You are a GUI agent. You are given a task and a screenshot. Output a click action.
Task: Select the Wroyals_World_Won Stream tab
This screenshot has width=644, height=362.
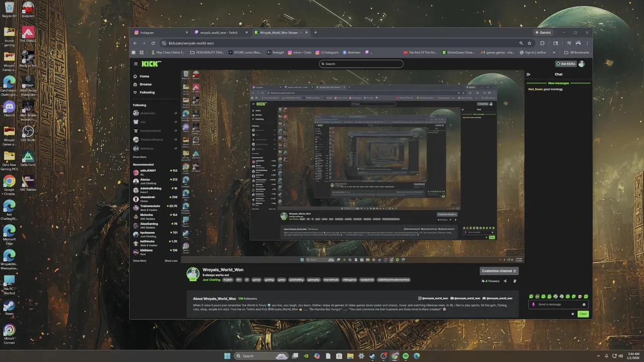coord(280,33)
